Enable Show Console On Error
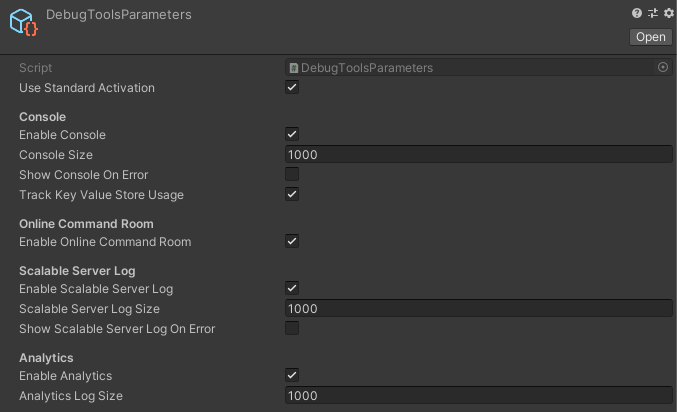This screenshot has width=677, height=412. tap(292, 174)
